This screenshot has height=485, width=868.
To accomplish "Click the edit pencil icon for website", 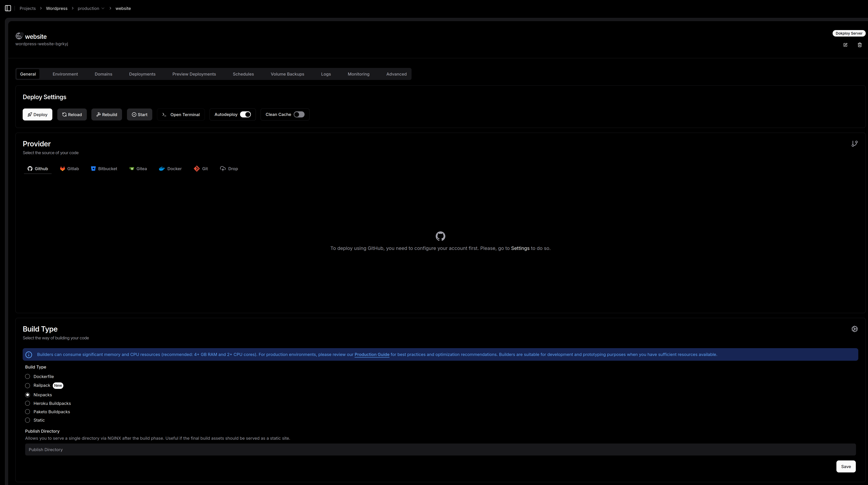I will (x=845, y=45).
